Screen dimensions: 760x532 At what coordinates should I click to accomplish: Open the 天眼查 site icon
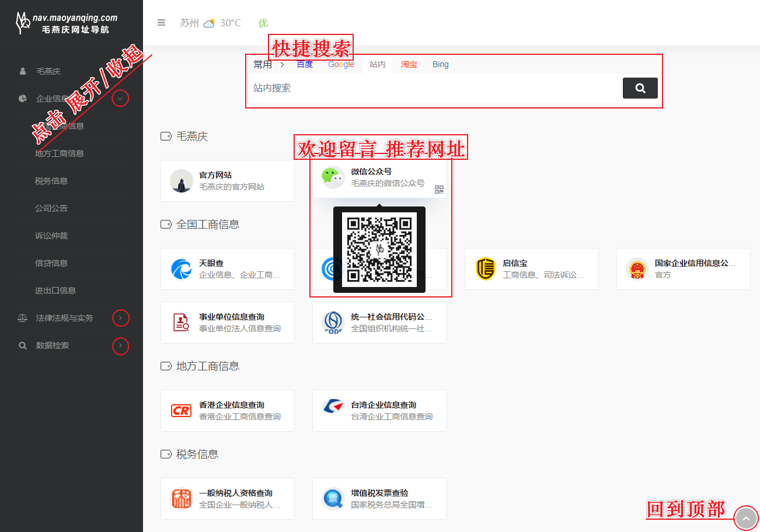tap(182, 269)
